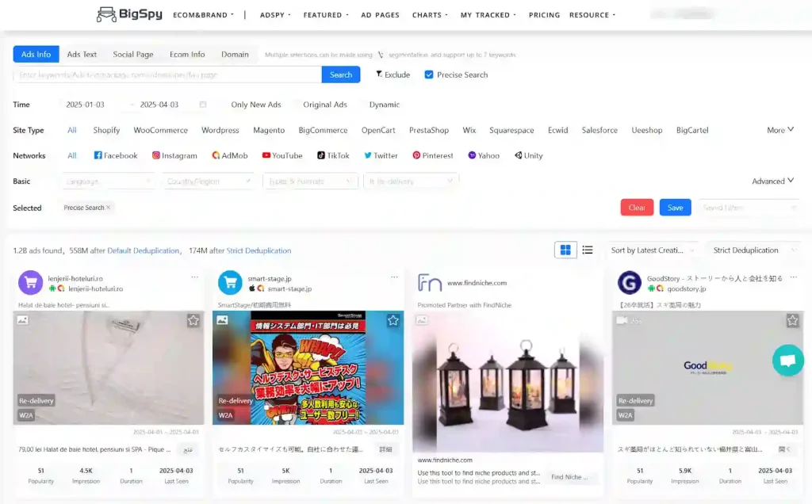
Task: Select the AdMob network filter
Action: point(230,155)
